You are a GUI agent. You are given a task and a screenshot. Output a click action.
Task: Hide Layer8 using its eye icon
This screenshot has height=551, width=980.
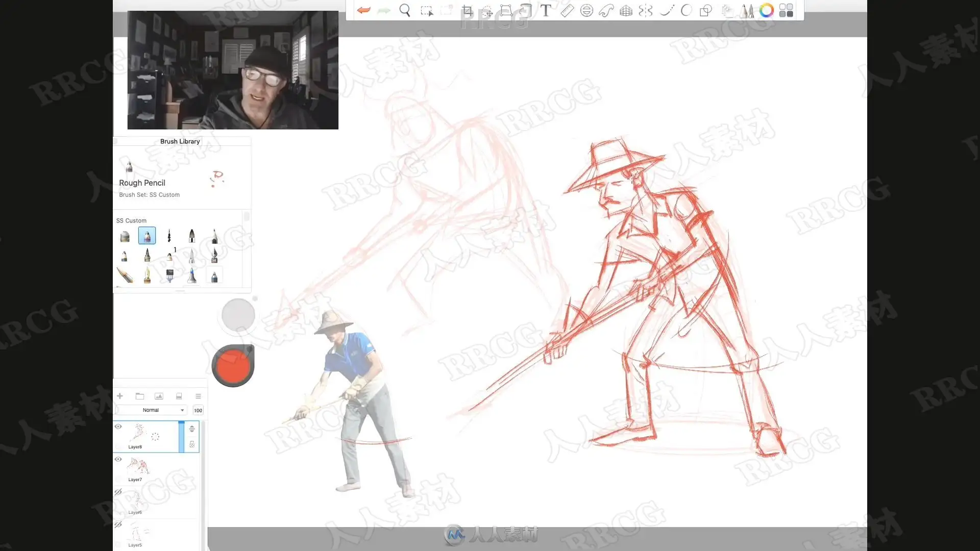pyautogui.click(x=118, y=427)
